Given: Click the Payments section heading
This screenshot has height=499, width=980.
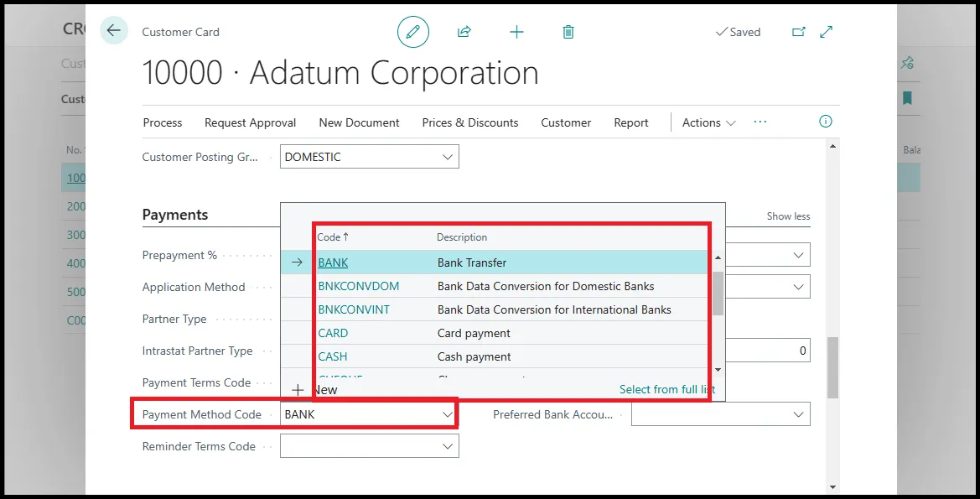Looking at the screenshot, I should (x=175, y=215).
